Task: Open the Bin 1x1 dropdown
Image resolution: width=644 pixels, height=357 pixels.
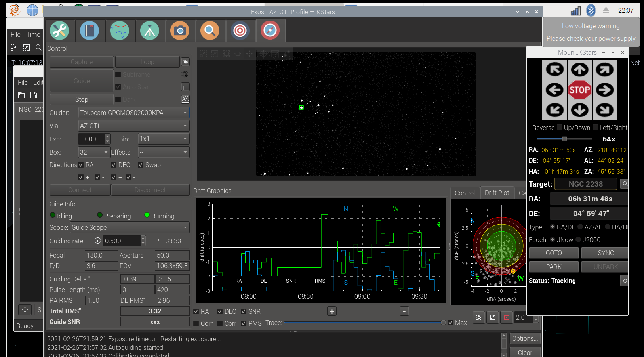Action: 164,139
